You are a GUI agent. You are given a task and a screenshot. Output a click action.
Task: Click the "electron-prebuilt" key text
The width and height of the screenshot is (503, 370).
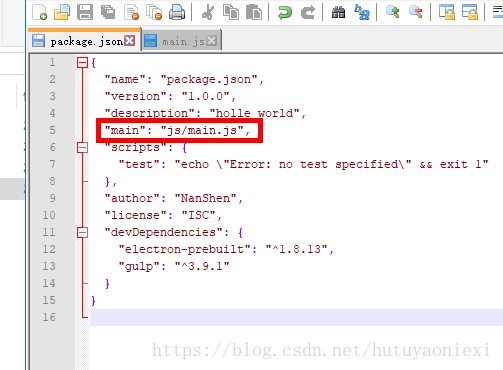click(184, 249)
